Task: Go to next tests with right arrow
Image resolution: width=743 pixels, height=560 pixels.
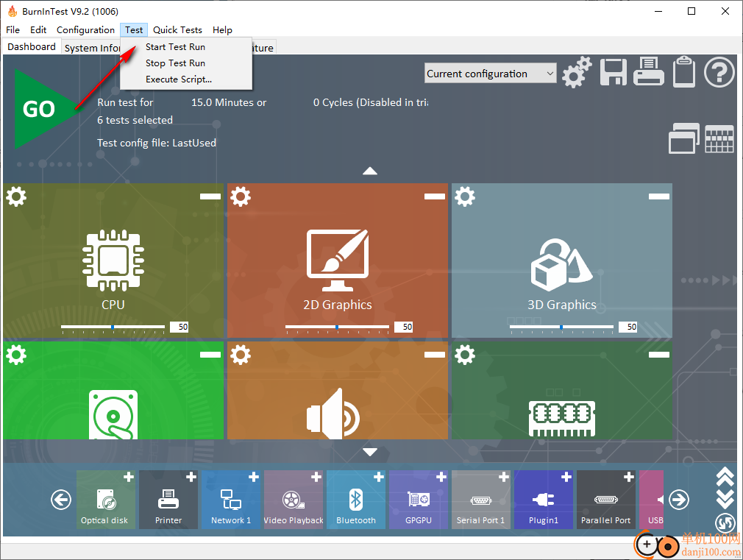Action: point(679,500)
